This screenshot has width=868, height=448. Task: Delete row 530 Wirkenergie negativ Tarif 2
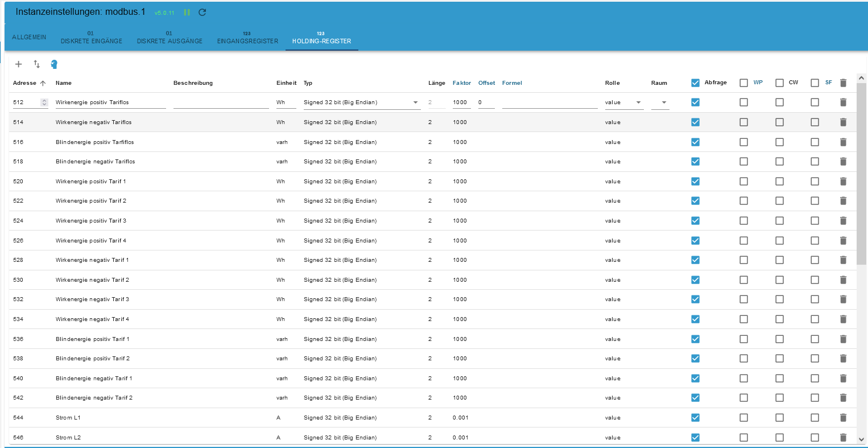point(843,280)
